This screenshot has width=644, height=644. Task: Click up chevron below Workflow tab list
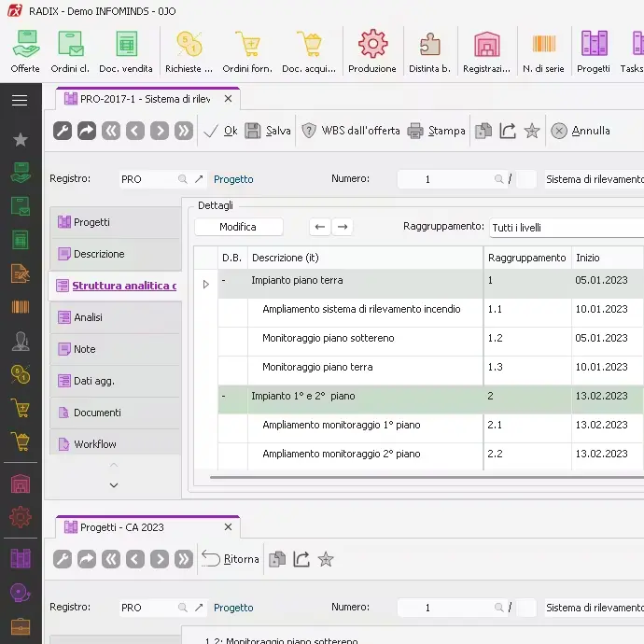[x=114, y=465]
